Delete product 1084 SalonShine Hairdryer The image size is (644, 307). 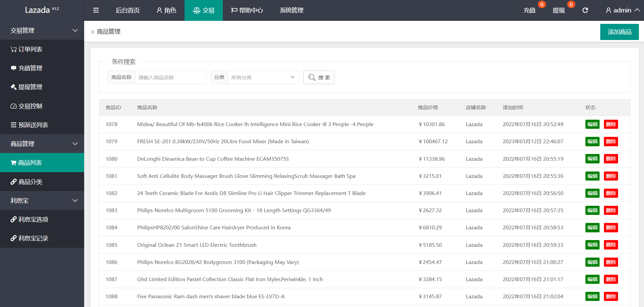(x=611, y=228)
